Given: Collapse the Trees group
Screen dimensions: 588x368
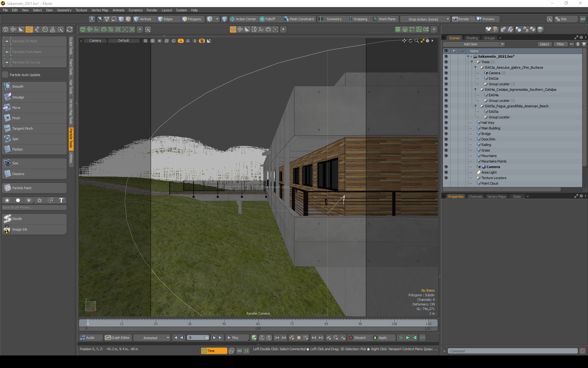Looking at the screenshot, I should tap(472, 62).
